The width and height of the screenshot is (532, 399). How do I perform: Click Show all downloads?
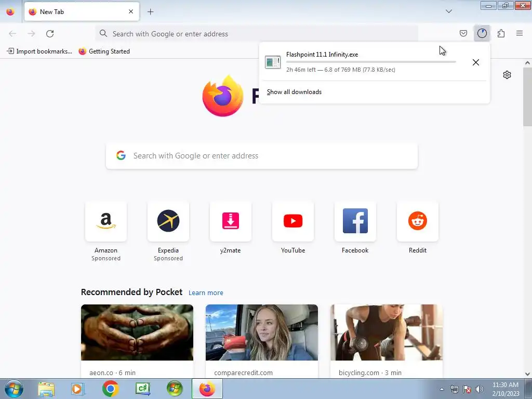tap(294, 92)
